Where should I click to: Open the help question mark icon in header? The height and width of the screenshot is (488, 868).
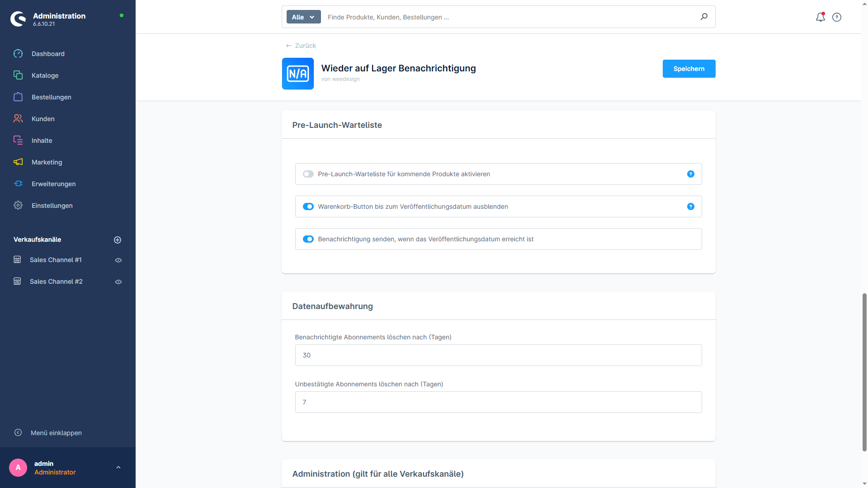point(837,17)
